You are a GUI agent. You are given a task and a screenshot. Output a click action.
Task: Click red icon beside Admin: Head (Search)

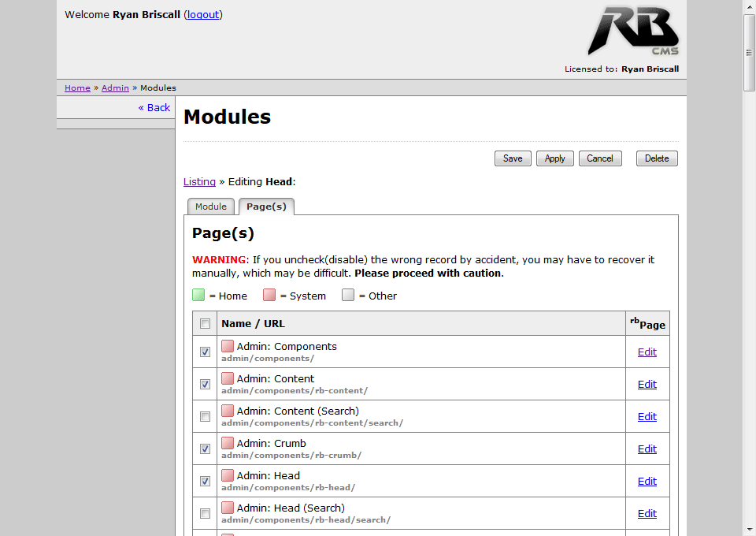click(x=228, y=508)
